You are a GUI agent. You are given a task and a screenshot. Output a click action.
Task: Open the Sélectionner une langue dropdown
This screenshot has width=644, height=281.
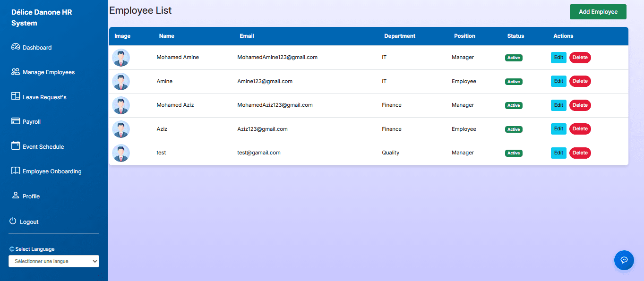coord(54,261)
